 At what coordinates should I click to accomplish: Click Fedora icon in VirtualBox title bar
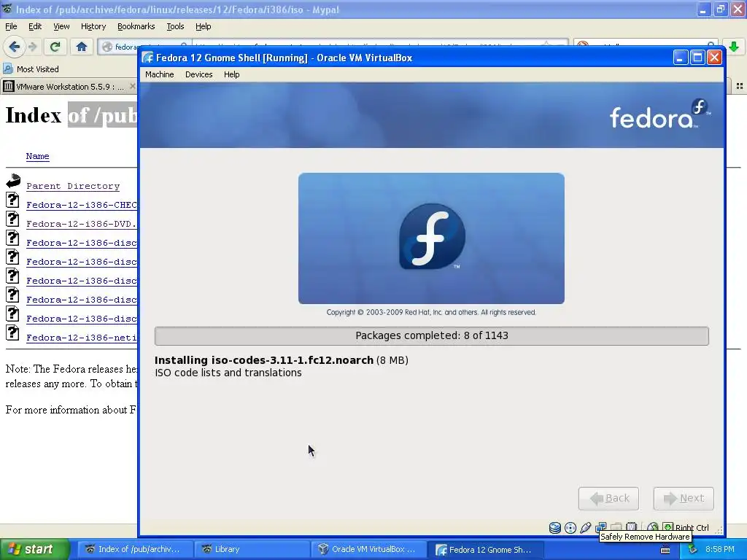click(147, 58)
